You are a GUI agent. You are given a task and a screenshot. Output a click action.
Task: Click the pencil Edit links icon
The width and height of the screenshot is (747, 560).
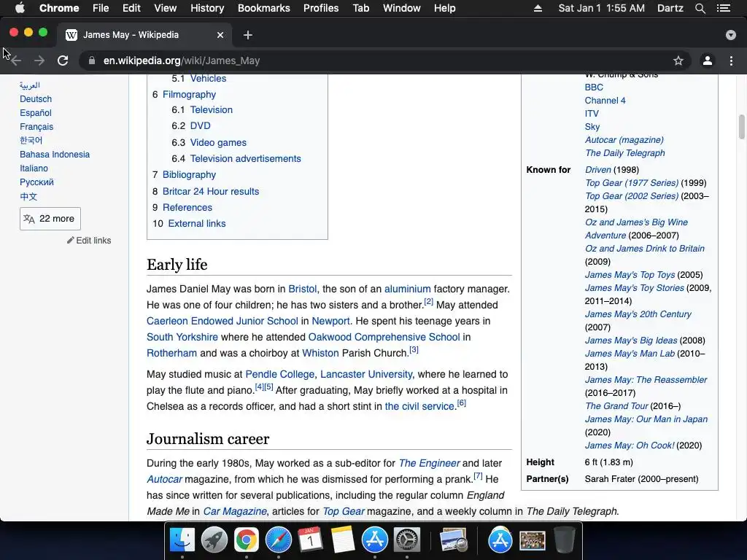coord(71,240)
